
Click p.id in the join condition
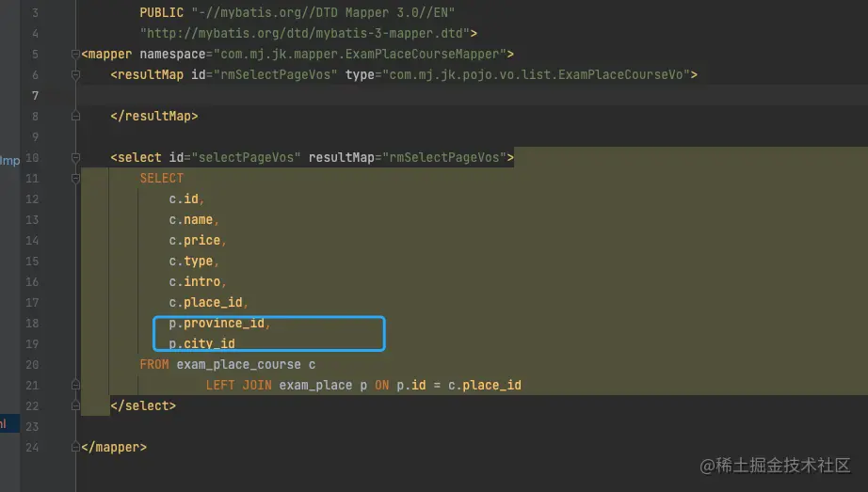411,385
